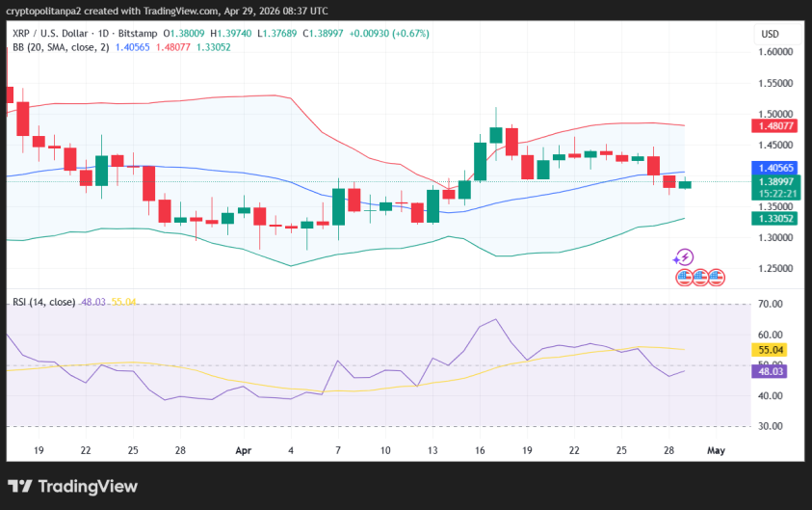This screenshot has height=510, width=812.
Task: Click the yellow 55.04 RSI average label
Action: 770,350
